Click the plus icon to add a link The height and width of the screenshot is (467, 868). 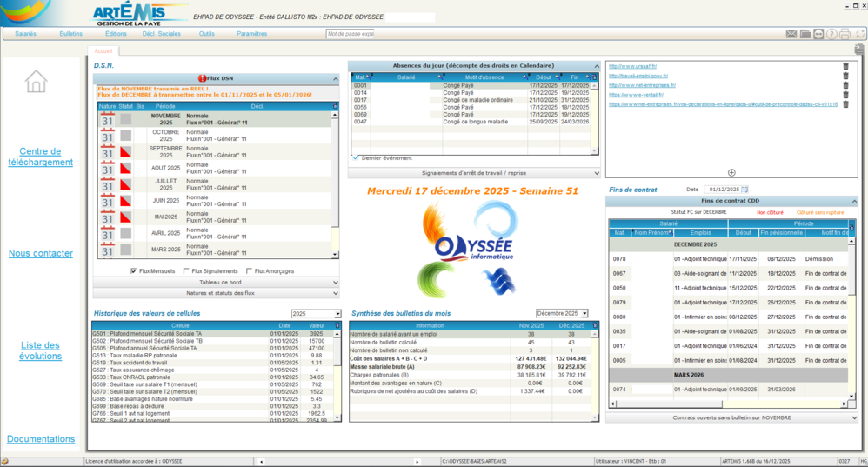(x=731, y=173)
